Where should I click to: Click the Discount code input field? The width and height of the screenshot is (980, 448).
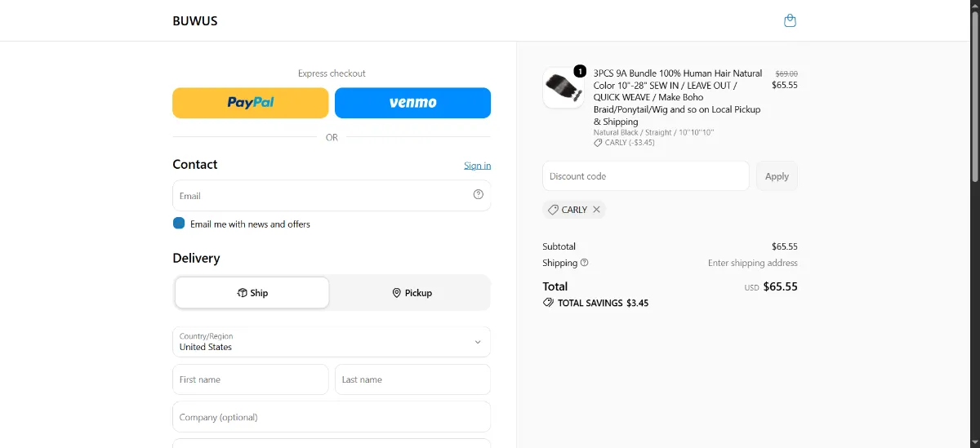tap(646, 176)
